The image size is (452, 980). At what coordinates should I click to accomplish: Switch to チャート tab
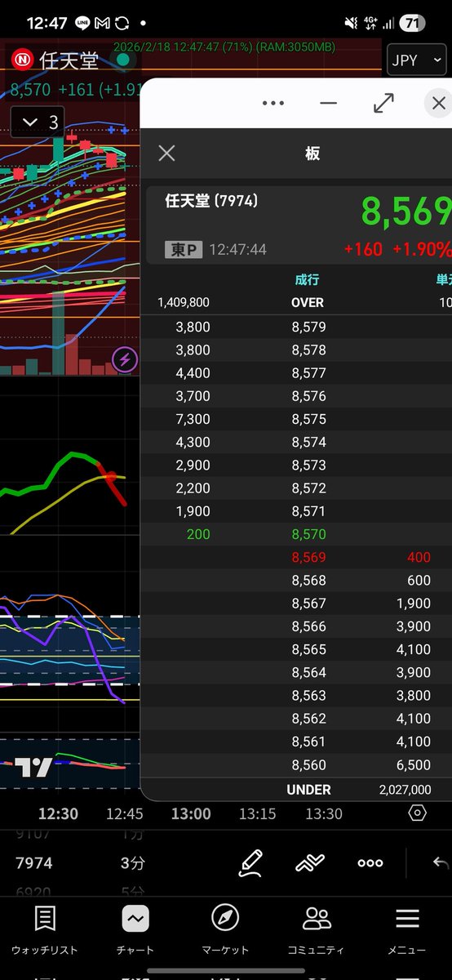(135, 931)
